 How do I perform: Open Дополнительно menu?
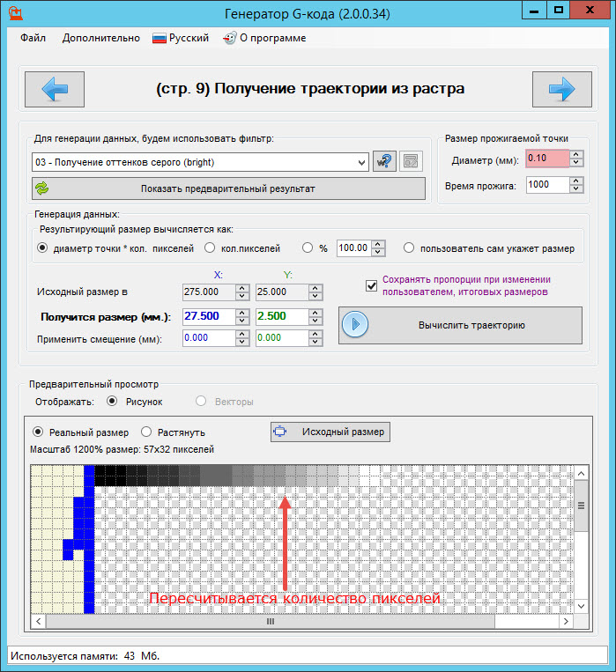100,38
